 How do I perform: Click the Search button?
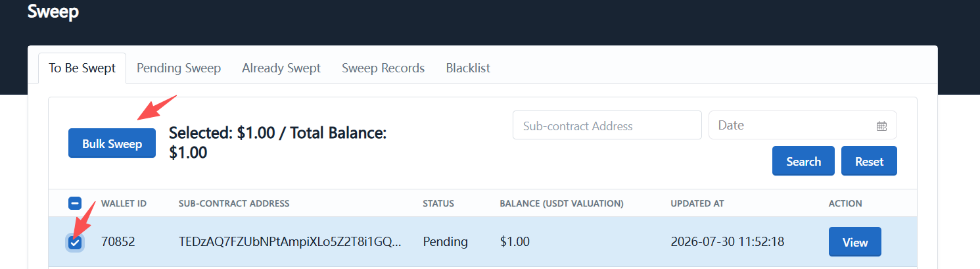click(x=803, y=161)
